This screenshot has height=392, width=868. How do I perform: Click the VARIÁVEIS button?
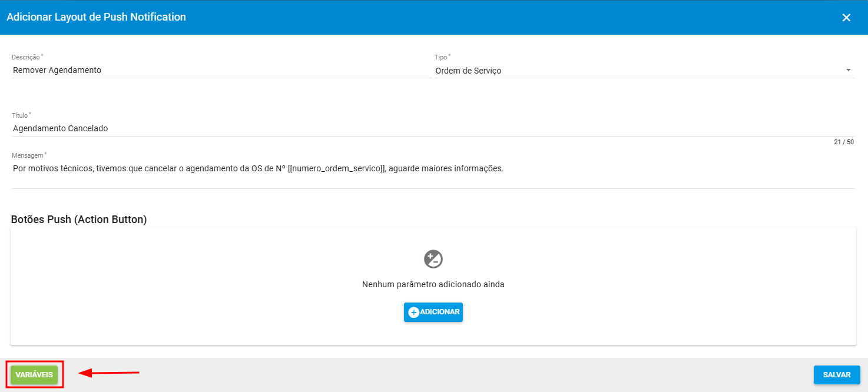(x=34, y=375)
